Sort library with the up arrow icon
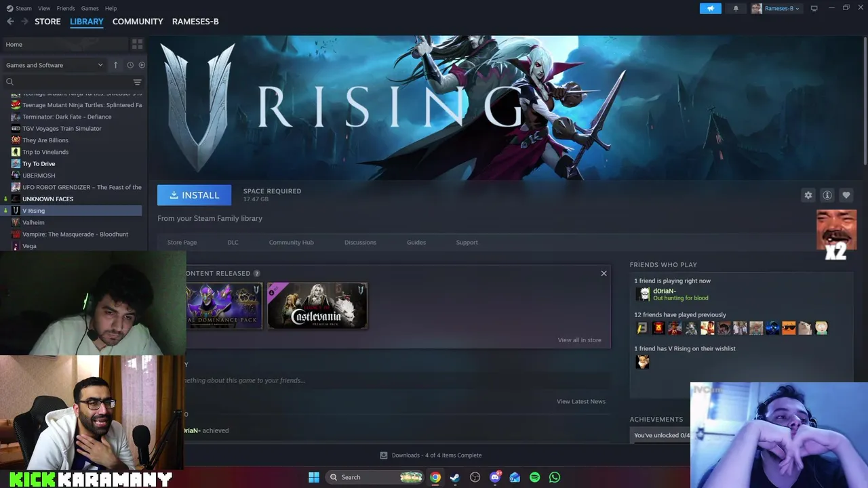Screen dimensions: 868x488 [x=115, y=65]
